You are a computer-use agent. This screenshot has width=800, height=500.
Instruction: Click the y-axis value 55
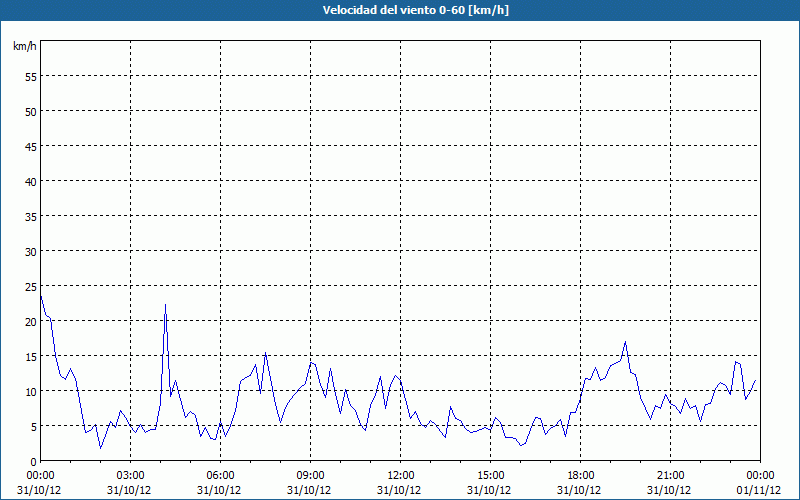tap(31, 77)
